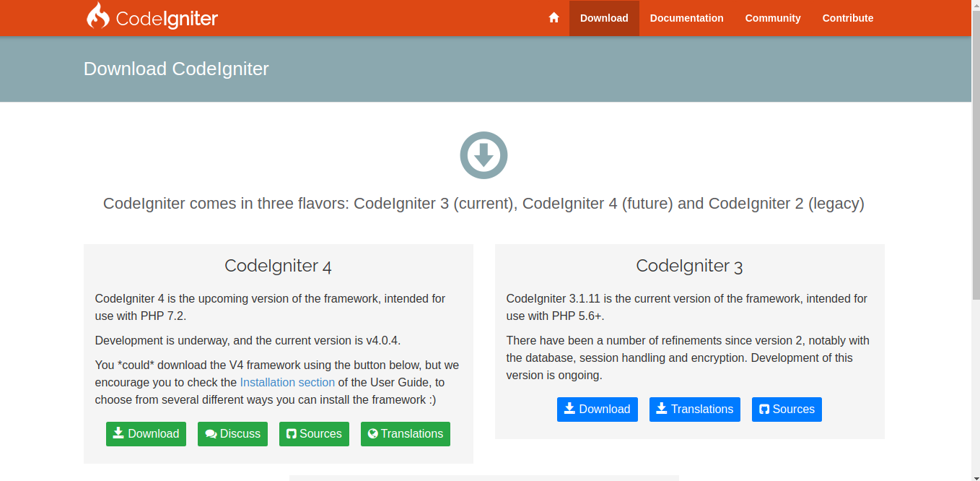Click the "CodeIgniter 4" card heading
Image resolution: width=980 pixels, height=481 pixels.
[x=278, y=266]
